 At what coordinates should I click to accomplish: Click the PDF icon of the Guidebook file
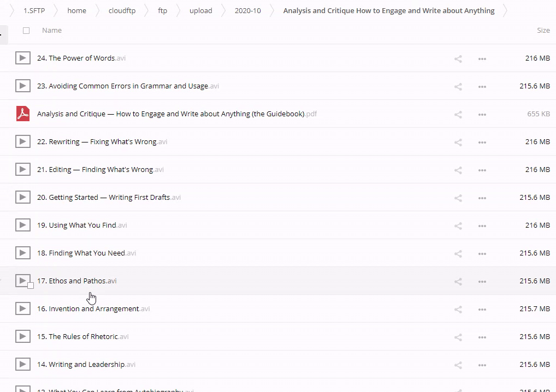[x=22, y=114]
